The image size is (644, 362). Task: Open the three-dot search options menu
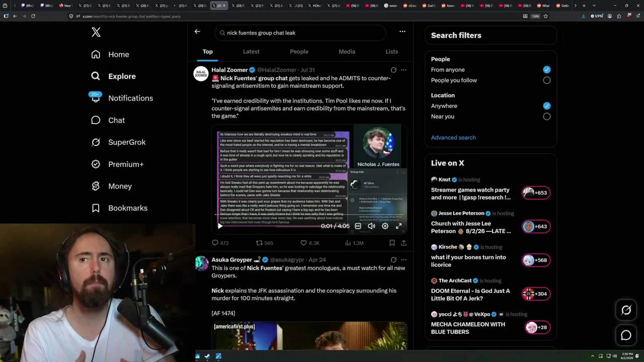click(402, 31)
